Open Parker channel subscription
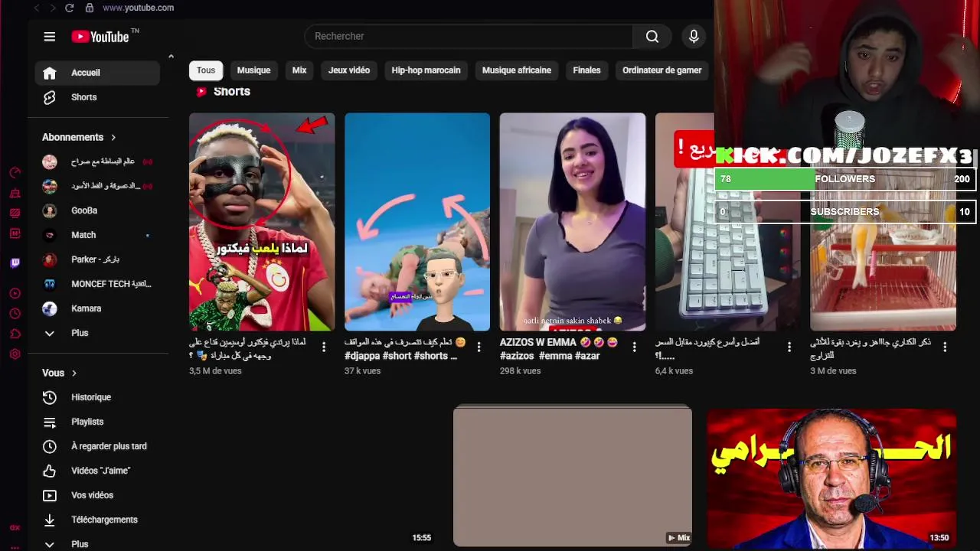Image resolution: width=980 pixels, height=551 pixels. pyautogui.click(x=97, y=259)
